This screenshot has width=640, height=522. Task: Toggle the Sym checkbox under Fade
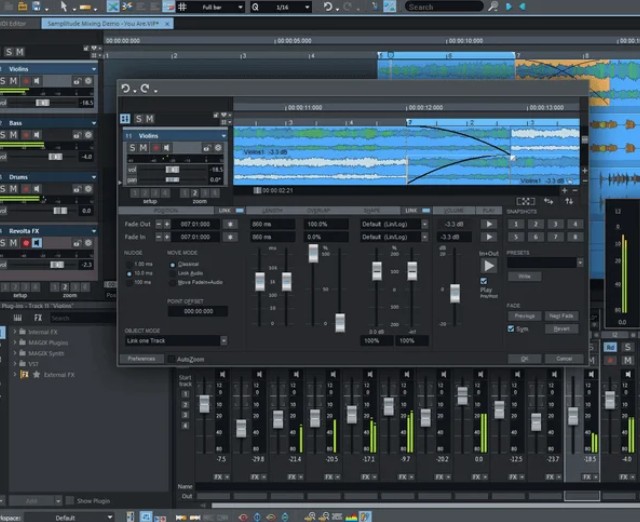coord(512,328)
